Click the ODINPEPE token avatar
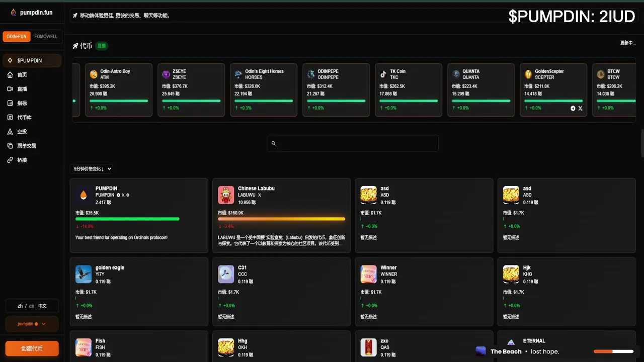 [311, 74]
